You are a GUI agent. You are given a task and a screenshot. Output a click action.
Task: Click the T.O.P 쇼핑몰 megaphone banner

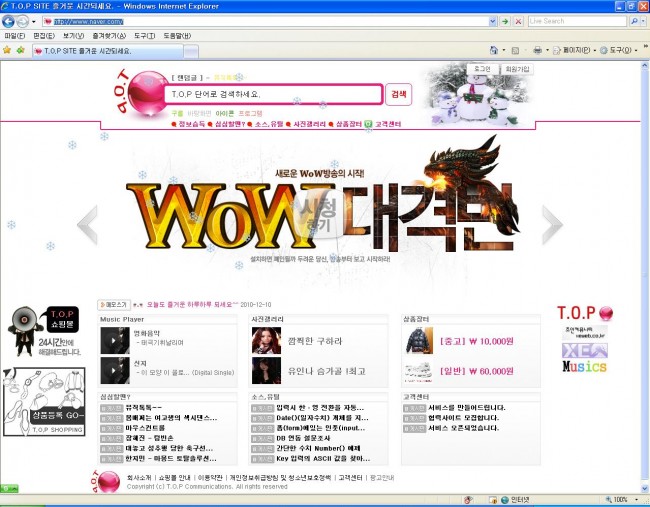pyautogui.click(x=44, y=331)
